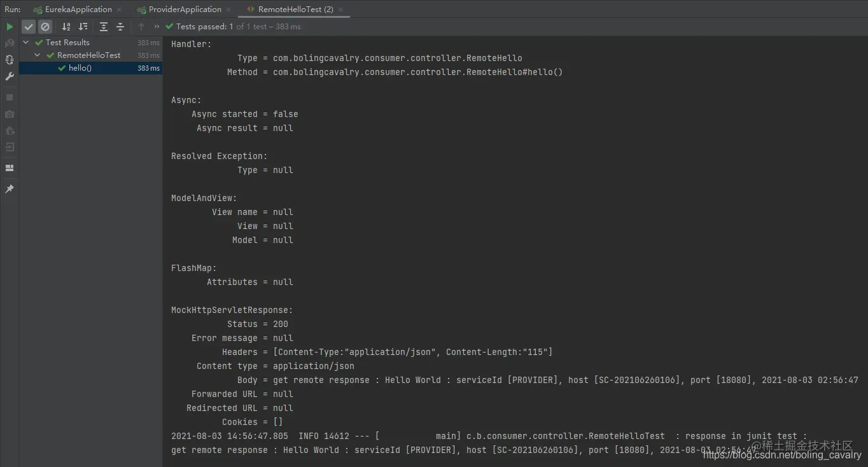Click 'Body = get remote response' line
This screenshot has width=868, height=467.
coord(548,380)
